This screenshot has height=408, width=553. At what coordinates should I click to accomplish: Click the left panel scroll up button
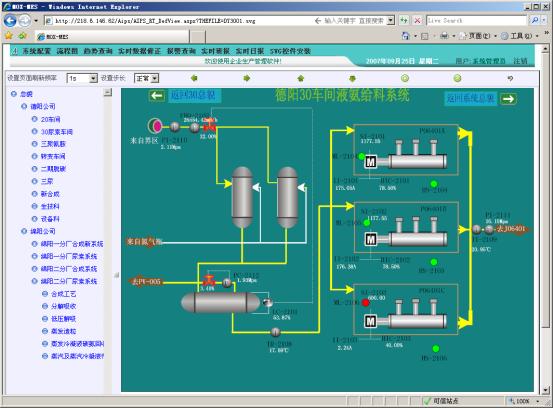click(108, 92)
